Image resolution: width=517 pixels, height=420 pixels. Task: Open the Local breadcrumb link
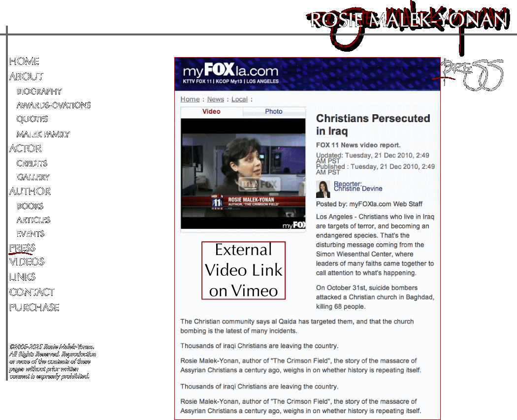point(239,99)
